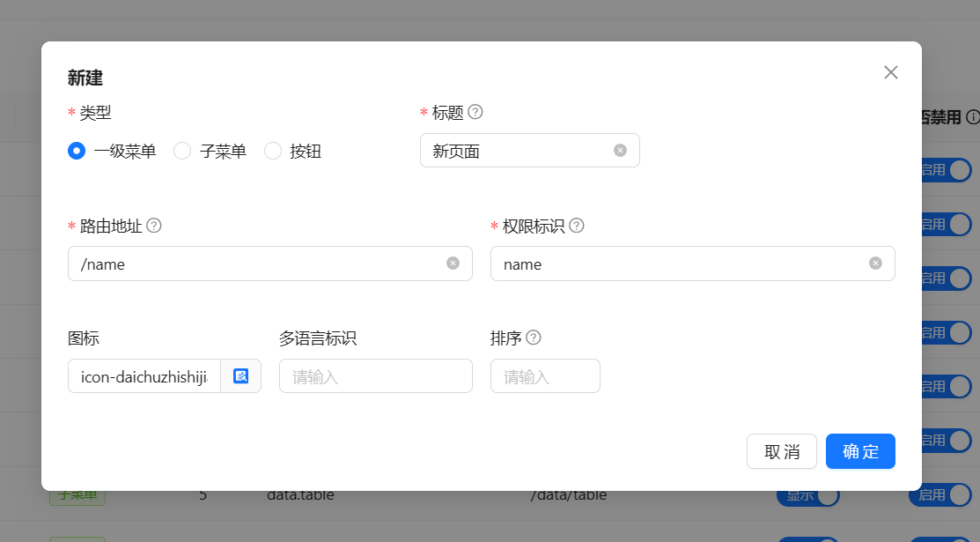980x542 pixels.
Task: Click the icon picker button beside icon field
Action: (240, 376)
